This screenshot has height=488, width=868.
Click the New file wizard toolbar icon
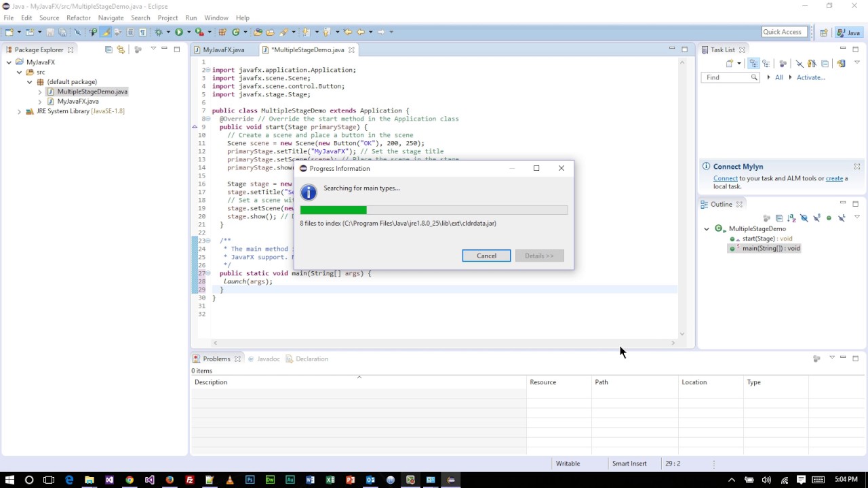(8, 32)
